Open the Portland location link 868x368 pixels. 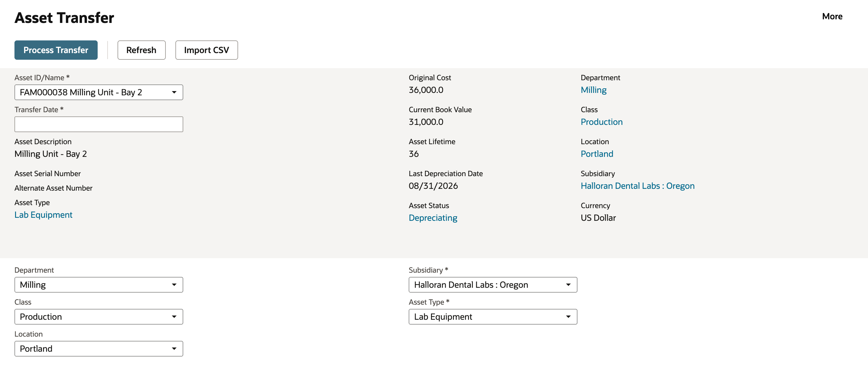click(597, 154)
